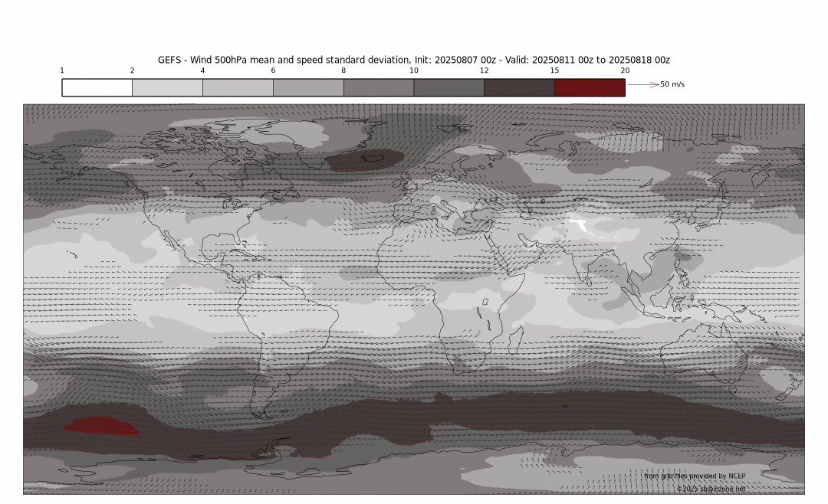This screenshot has height=504, width=828.
Task: Pick the 2–4 light gray colorbar segment
Action: coord(167,87)
